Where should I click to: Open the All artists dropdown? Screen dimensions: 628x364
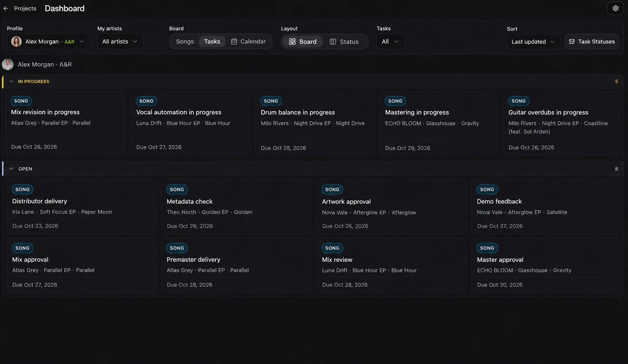tap(120, 42)
